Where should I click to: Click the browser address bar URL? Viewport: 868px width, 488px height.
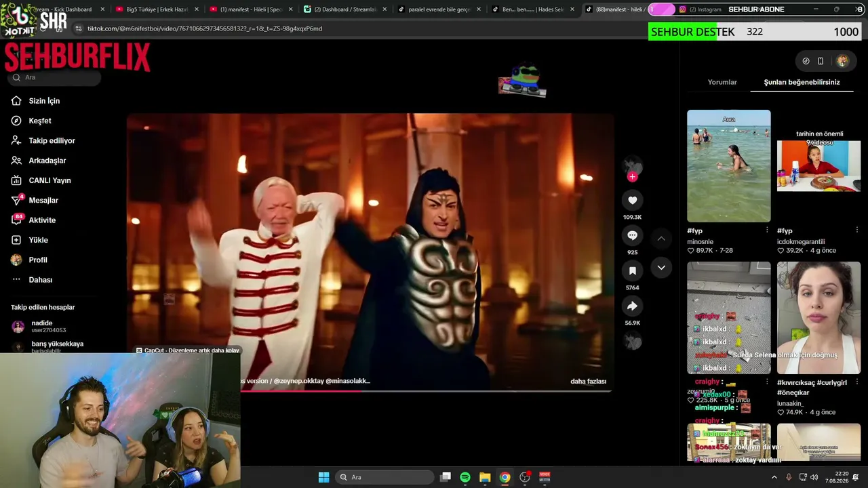pyautogui.click(x=205, y=28)
